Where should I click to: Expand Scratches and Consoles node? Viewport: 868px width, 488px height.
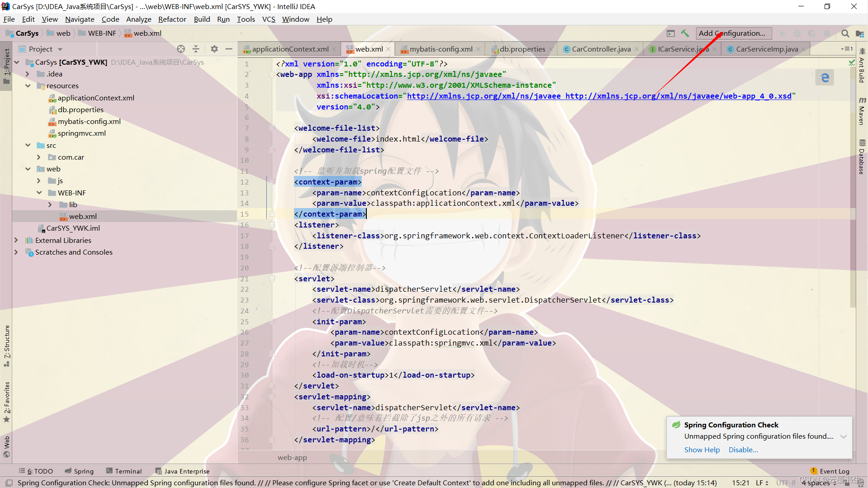[x=16, y=252]
